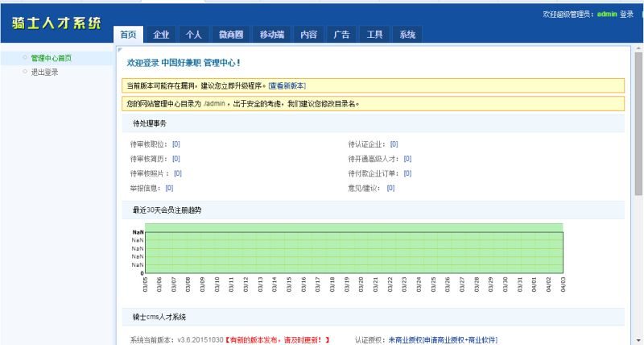Select the 移动端 tab
This screenshot has width=644, height=345.
point(271,35)
